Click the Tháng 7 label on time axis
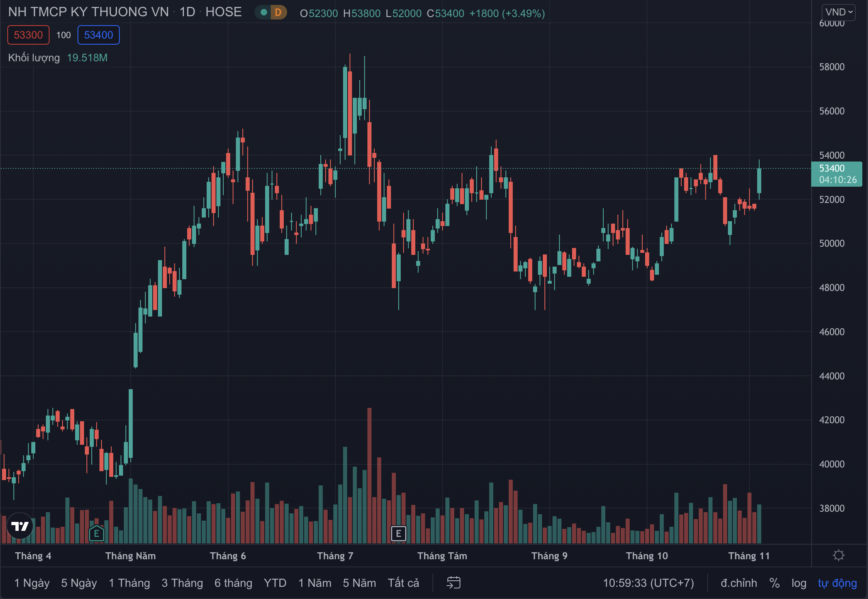This screenshot has width=868, height=599. (x=335, y=556)
